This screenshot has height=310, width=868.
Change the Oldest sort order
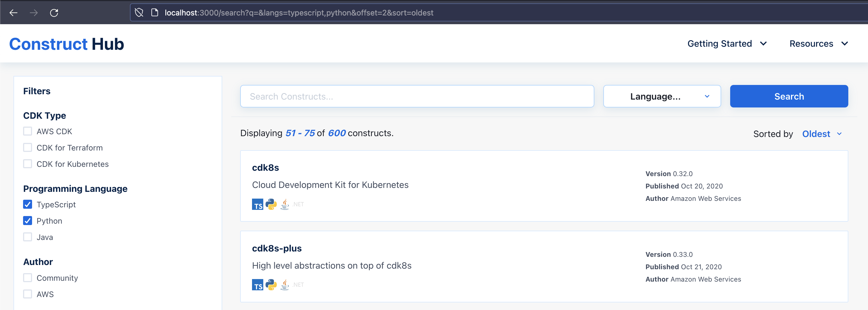point(821,134)
